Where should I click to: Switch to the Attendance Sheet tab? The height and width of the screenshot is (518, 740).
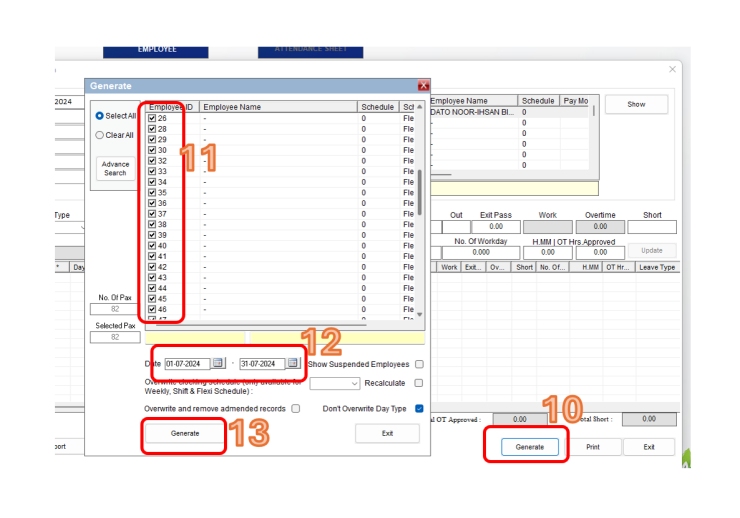click(x=311, y=49)
